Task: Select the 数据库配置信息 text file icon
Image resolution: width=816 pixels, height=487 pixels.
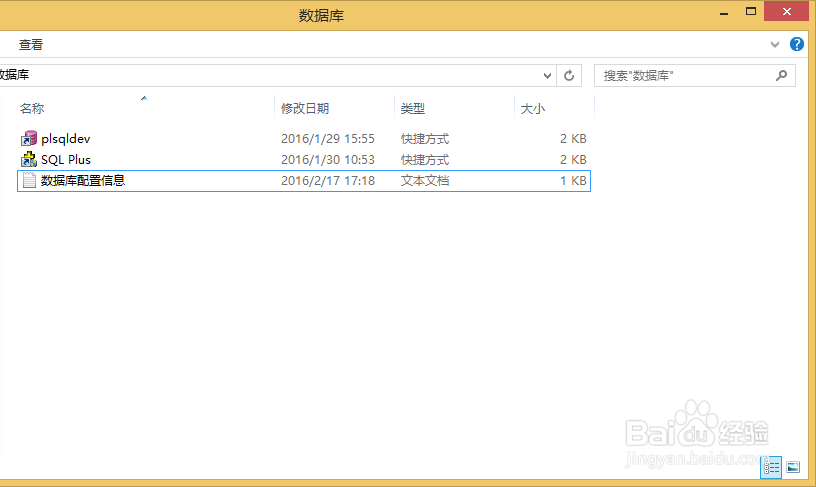Action: (29, 181)
